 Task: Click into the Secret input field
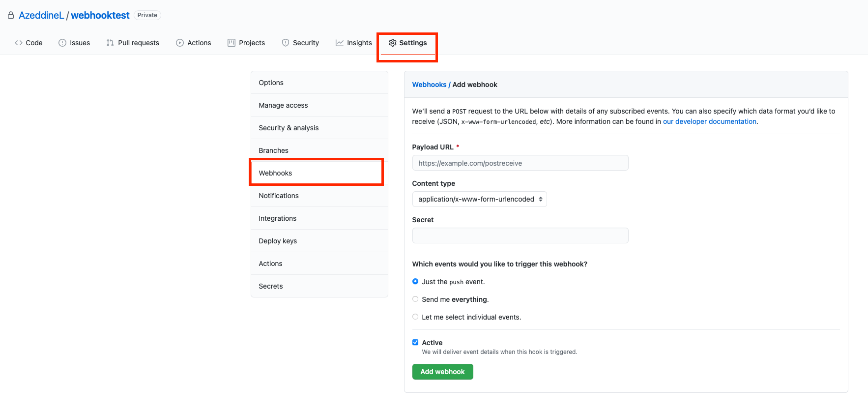pos(521,235)
